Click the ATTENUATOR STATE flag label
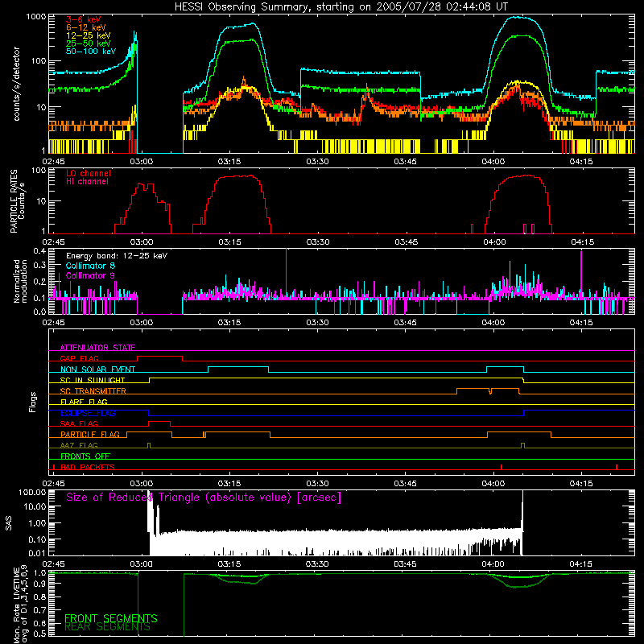The height and width of the screenshot is (644, 644). 97,348
